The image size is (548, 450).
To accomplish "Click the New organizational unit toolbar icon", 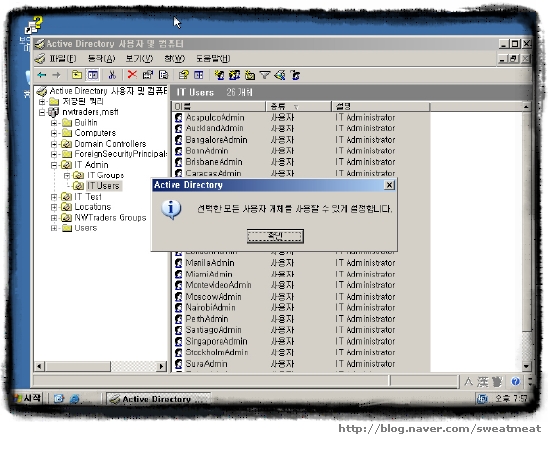I will pos(250,75).
